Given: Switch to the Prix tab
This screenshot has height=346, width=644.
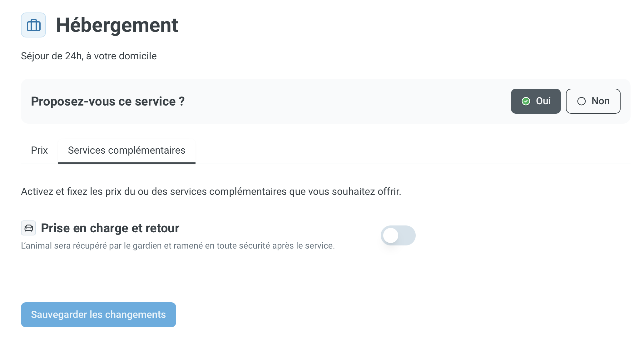Looking at the screenshot, I should coord(39,151).
